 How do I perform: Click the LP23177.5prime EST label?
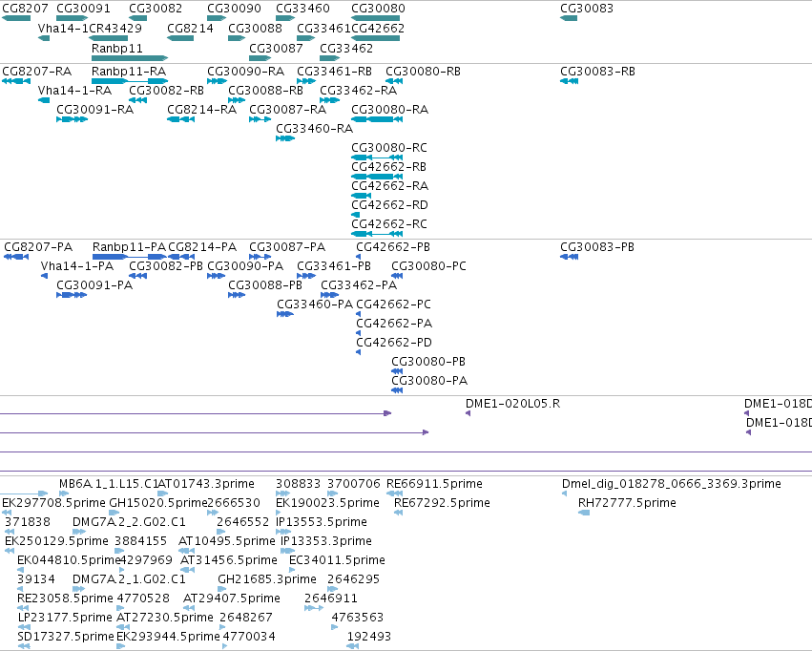[x=65, y=618]
